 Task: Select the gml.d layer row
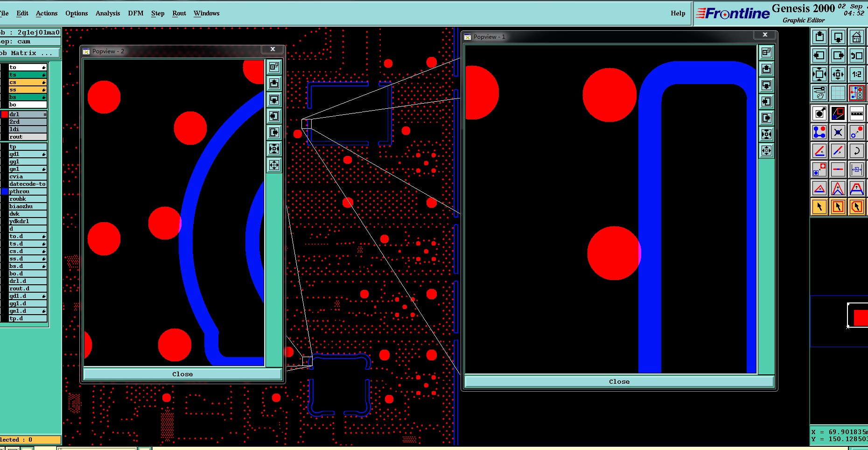tap(28, 311)
